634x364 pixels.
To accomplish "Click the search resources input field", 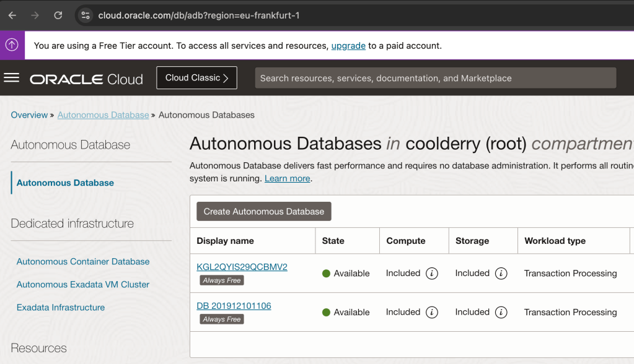I will click(435, 78).
